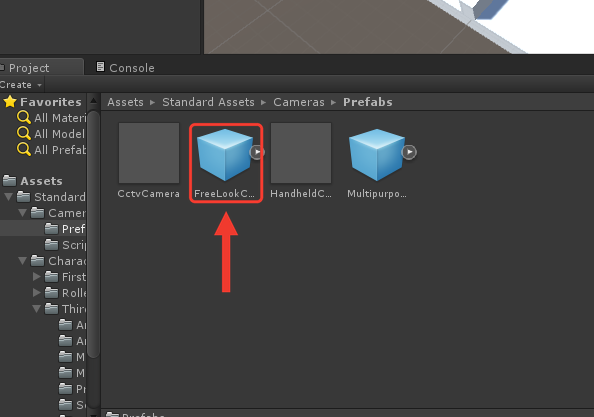This screenshot has height=417, width=594.
Task: Collapse the Cameras folder triangle
Action: click(x=22, y=213)
